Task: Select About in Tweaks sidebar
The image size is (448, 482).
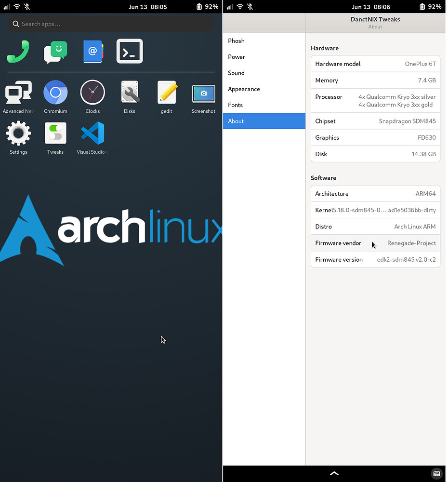Action: pos(264,121)
